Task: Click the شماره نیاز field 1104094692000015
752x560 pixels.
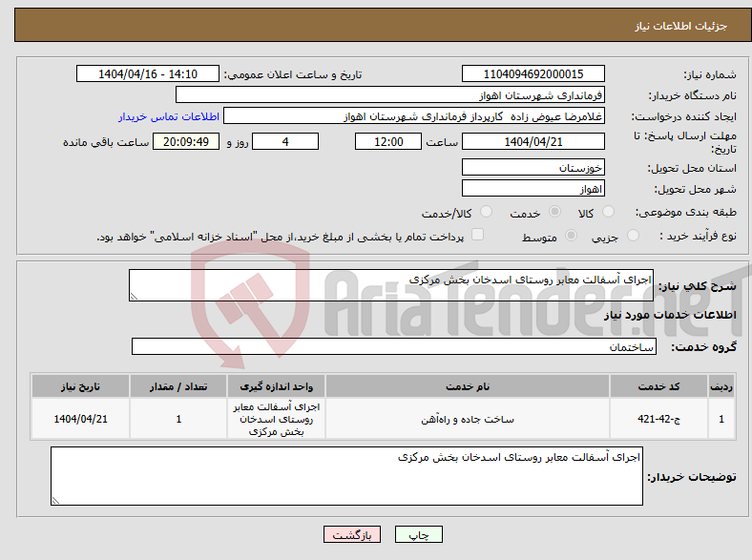Action: click(x=533, y=73)
